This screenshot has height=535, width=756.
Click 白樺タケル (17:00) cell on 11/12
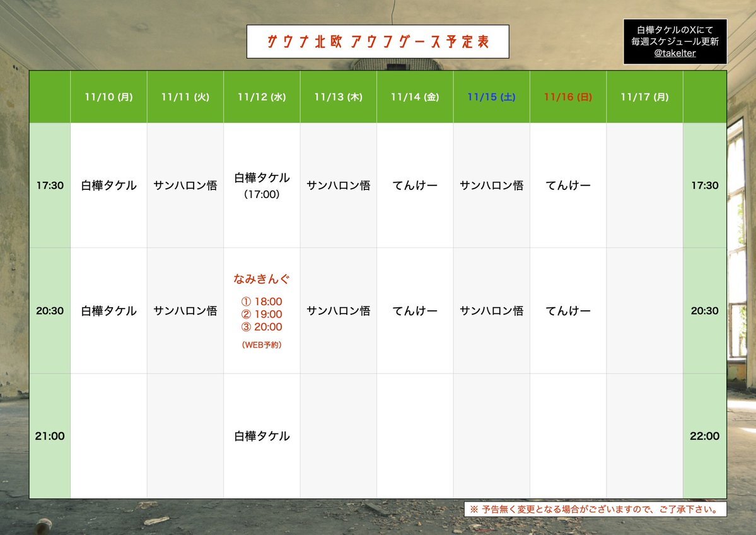click(262, 185)
